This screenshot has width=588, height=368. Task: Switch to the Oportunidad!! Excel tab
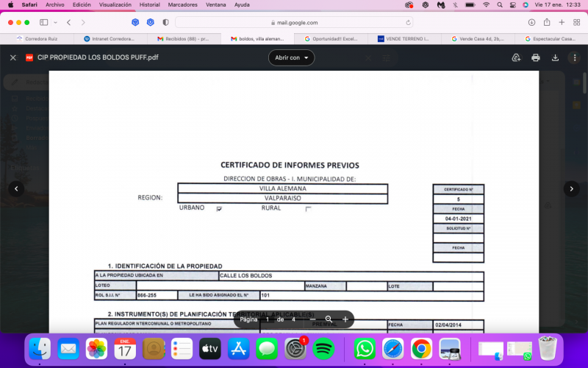tap(331, 39)
